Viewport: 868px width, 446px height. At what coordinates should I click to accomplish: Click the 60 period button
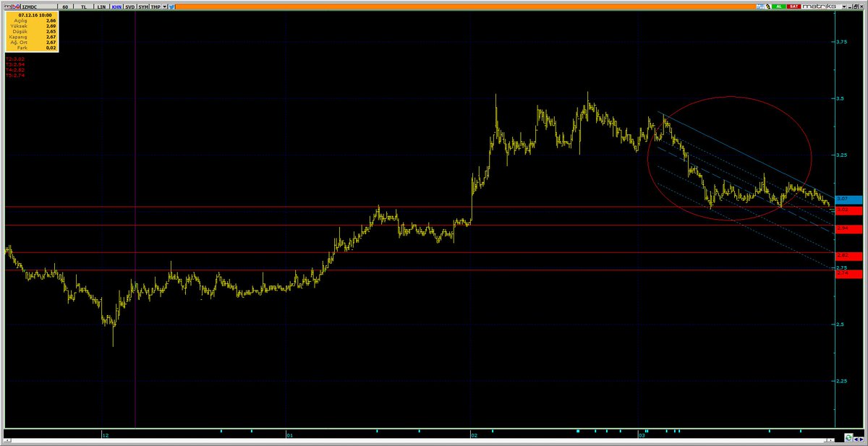[65, 7]
